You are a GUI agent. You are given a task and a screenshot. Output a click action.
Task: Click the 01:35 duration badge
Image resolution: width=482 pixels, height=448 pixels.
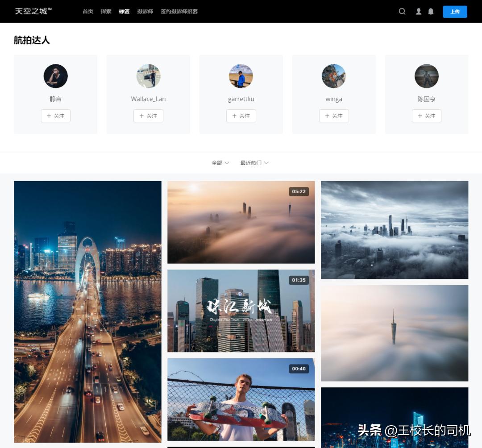click(x=299, y=280)
